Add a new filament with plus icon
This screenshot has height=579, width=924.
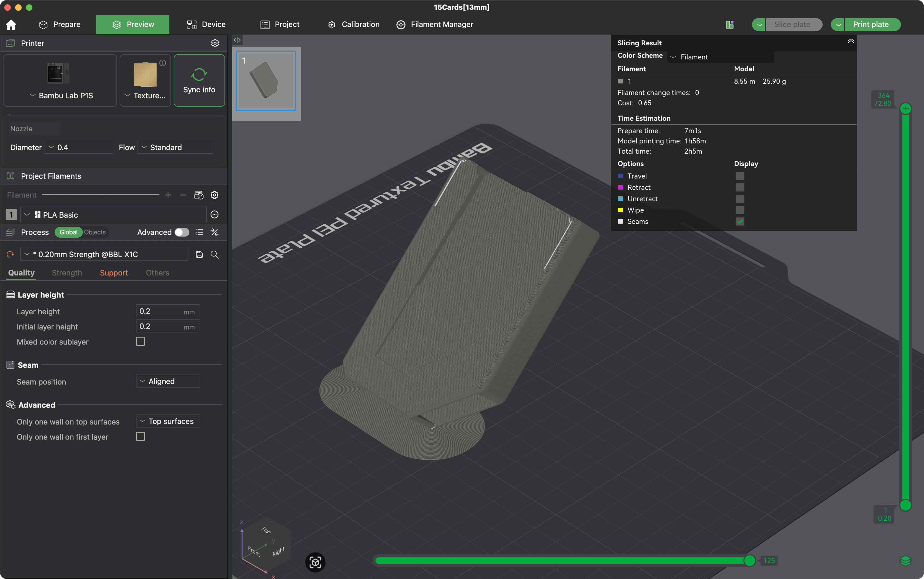tap(168, 195)
